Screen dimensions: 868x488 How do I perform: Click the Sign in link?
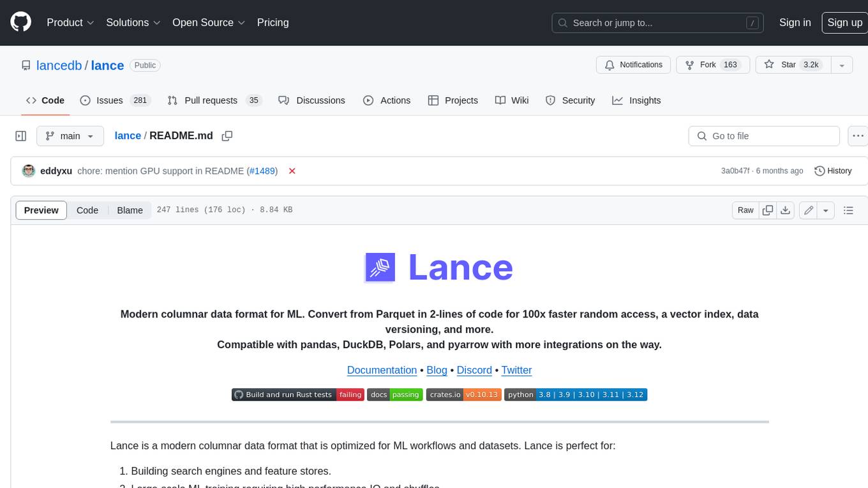(795, 22)
